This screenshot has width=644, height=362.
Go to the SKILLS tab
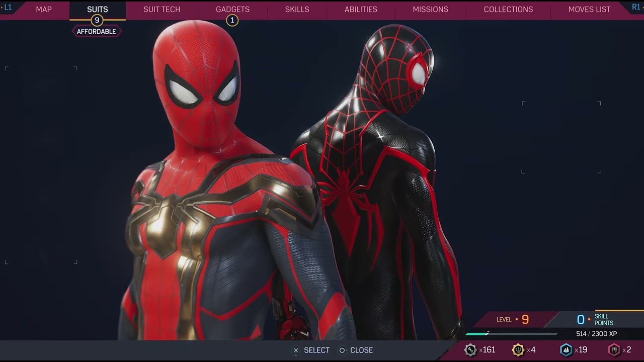[x=297, y=10]
